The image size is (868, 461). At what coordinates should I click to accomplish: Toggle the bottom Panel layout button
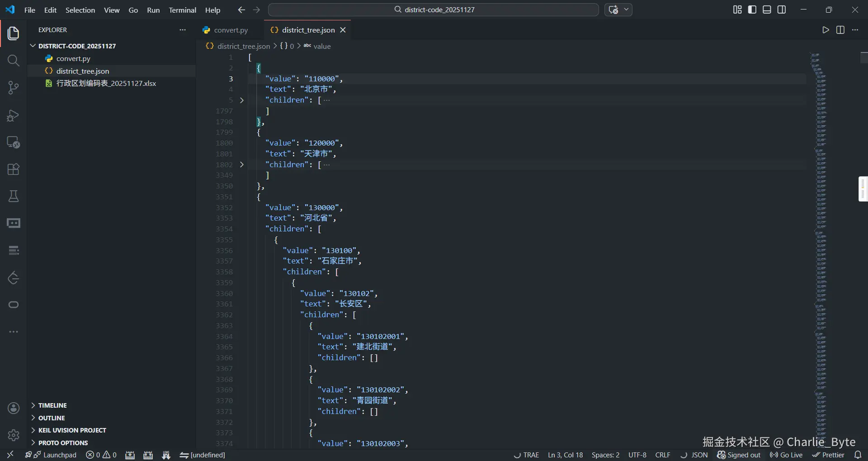tap(767, 10)
